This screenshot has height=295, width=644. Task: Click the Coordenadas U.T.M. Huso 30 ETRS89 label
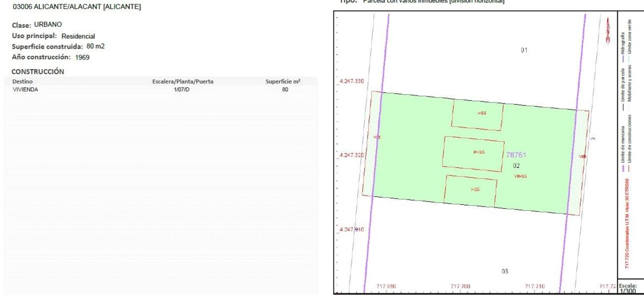627,225
